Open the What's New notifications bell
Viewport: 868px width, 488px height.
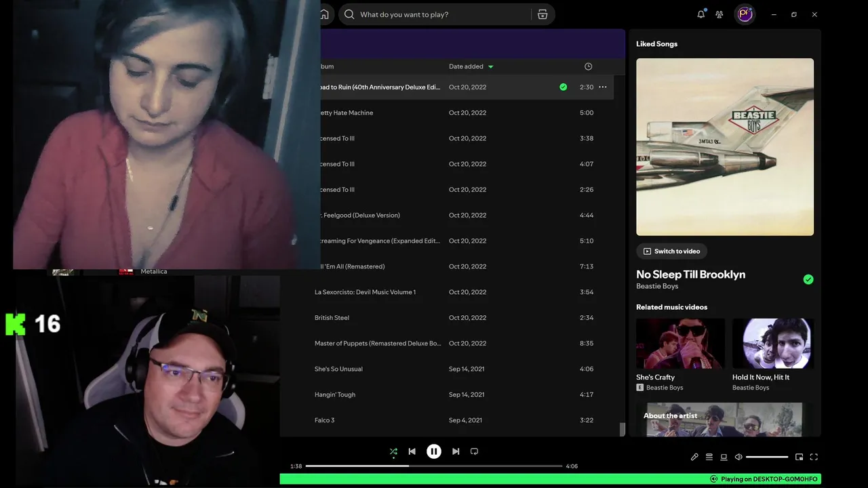(701, 14)
